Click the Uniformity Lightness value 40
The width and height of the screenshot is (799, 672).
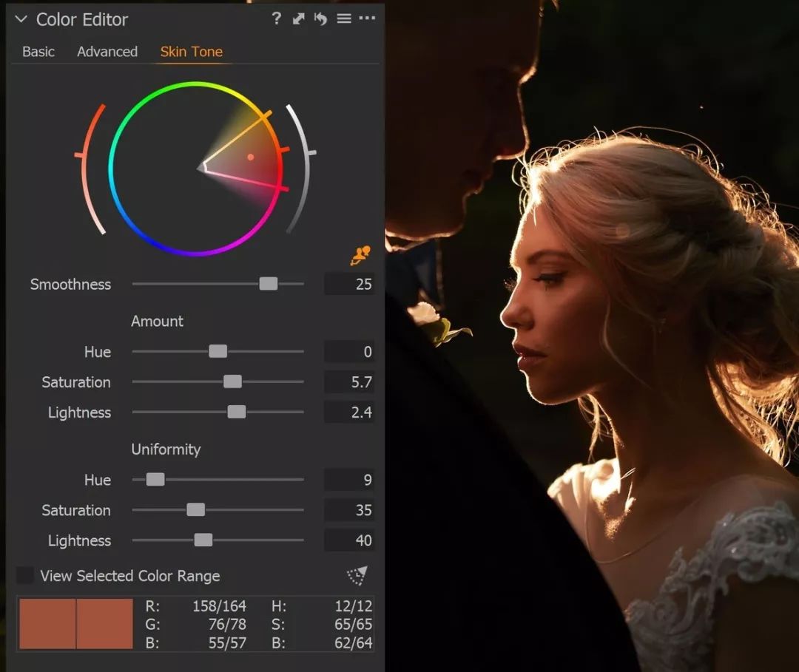(349, 540)
